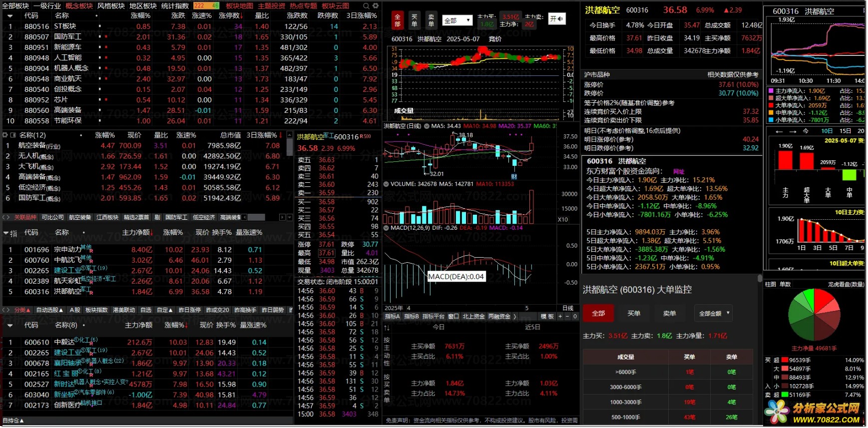Open column menu triangle in 名称(8) table header
Image resolution: width=868 pixels, height=428 pixels.
pyautogui.click(x=10, y=326)
